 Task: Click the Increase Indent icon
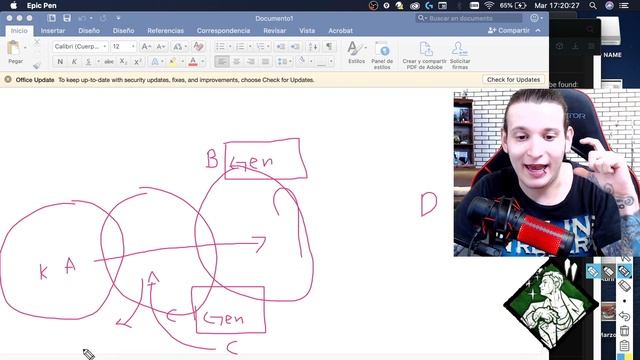click(295, 47)
